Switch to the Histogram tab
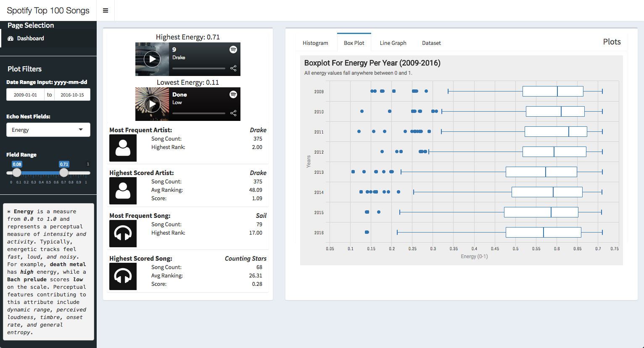The height and width of the screenshot is (348, 644). pos(315,43)
